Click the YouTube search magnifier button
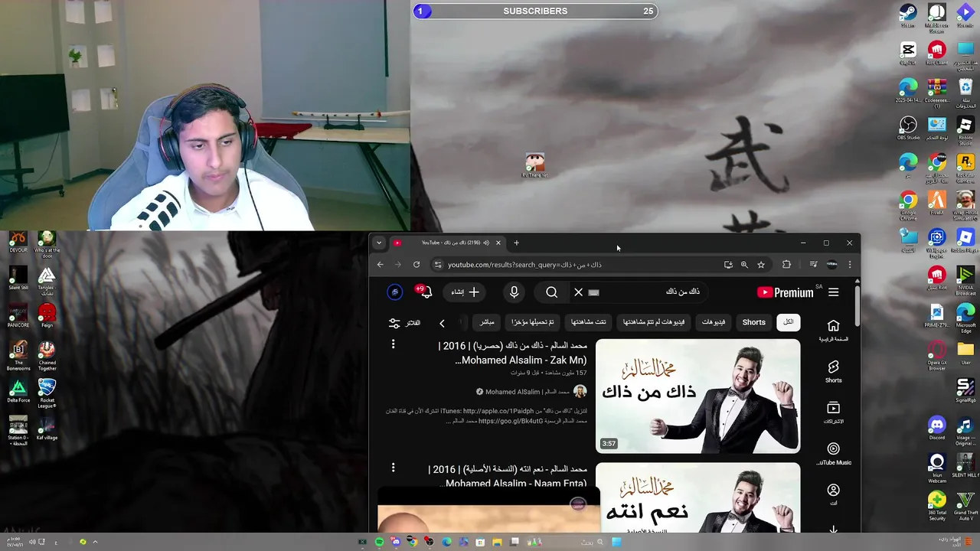This screenshot has height=551, width=980. tap(552, 292)
